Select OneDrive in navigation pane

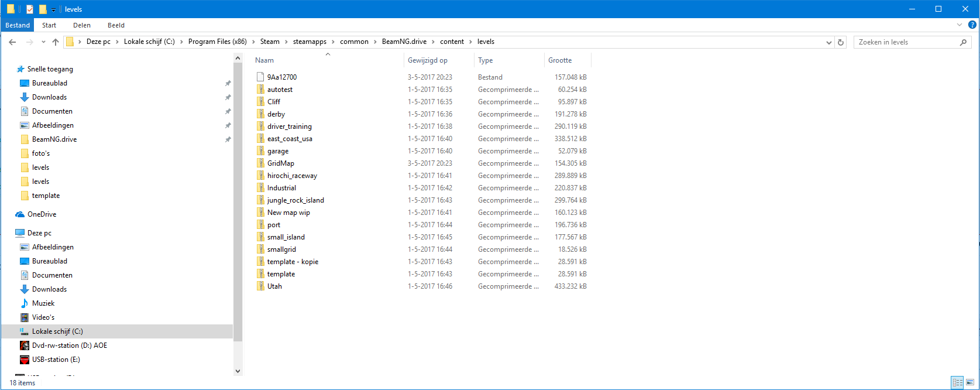42,214
